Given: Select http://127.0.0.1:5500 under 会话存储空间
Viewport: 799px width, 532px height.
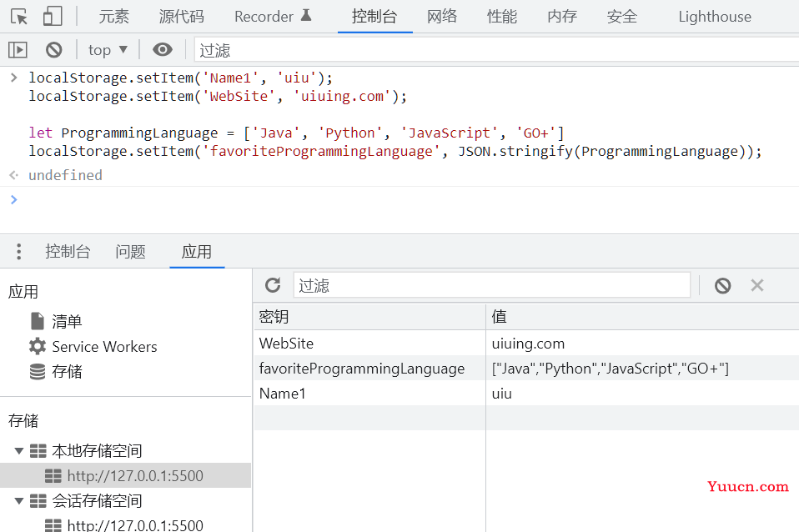Looking at the screenshot, I should click(x=135, y=524).
